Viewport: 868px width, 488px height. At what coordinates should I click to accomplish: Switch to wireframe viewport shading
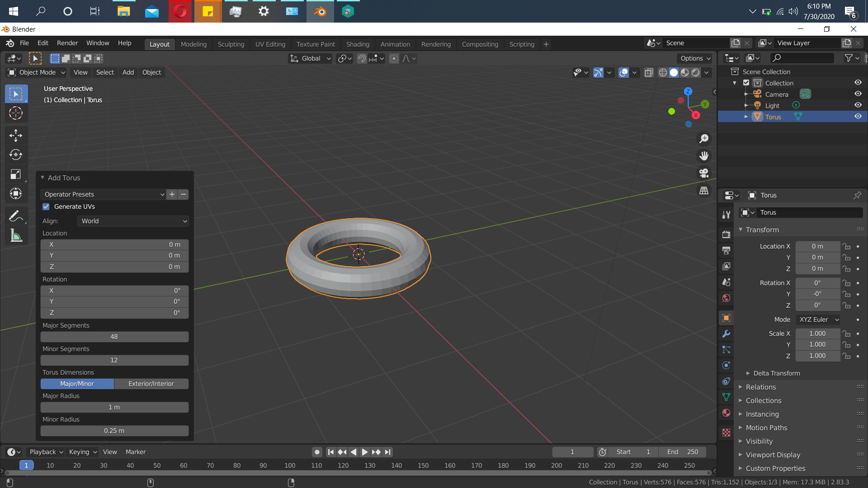click(x=663, y=72)
